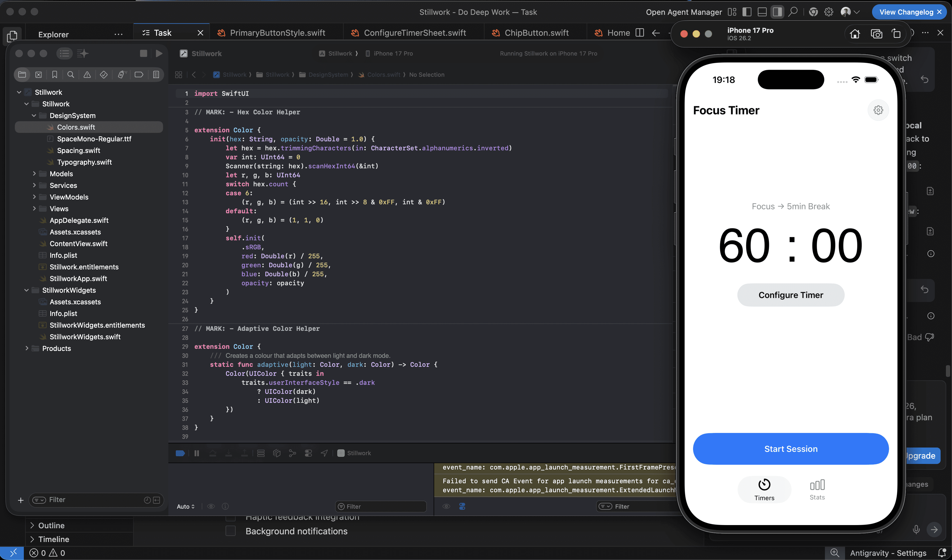
Task: Click the Run play button in Xcode
Action: pyautogui.click(x=159, y=54)
